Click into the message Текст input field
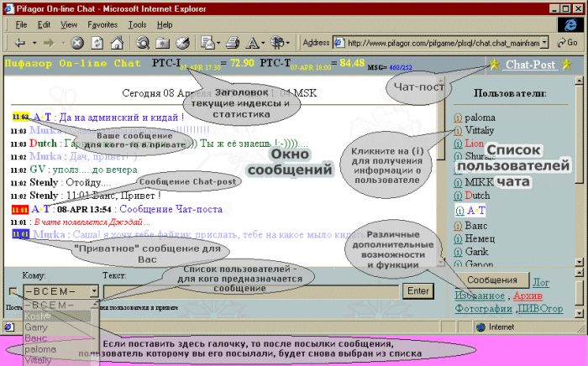 251,291
